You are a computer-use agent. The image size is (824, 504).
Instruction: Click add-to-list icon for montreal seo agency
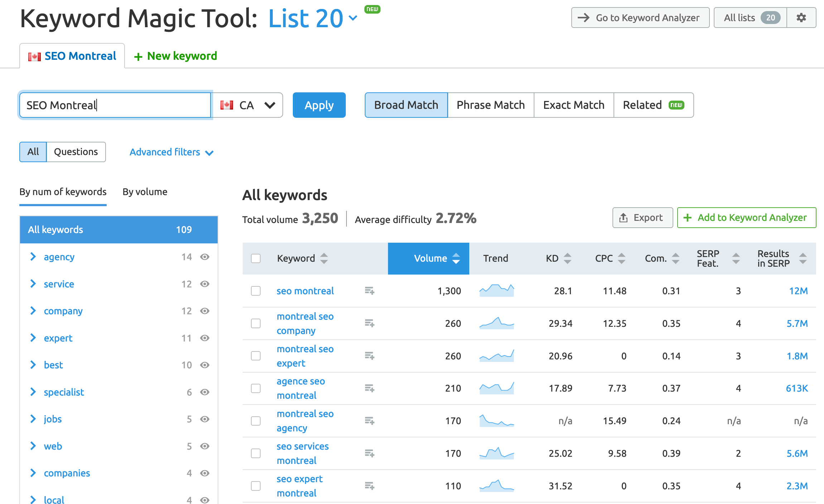click(x=369, y=421)
